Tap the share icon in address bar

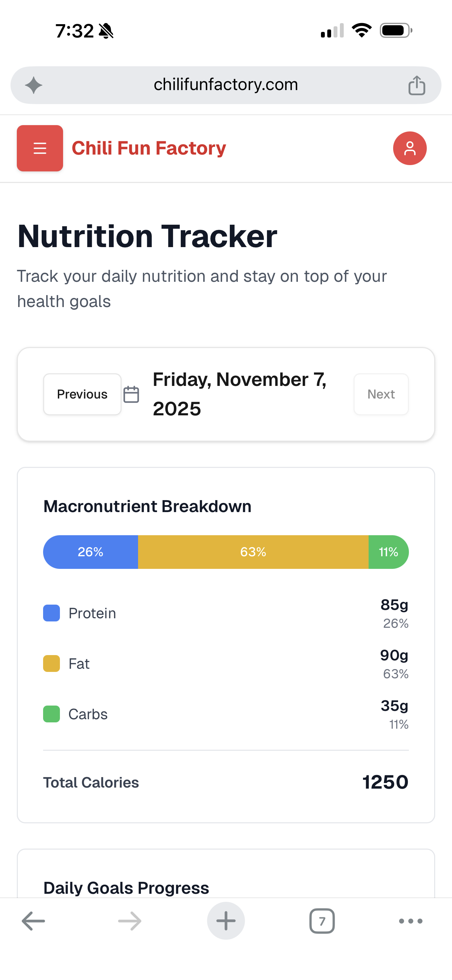[417, 85]
